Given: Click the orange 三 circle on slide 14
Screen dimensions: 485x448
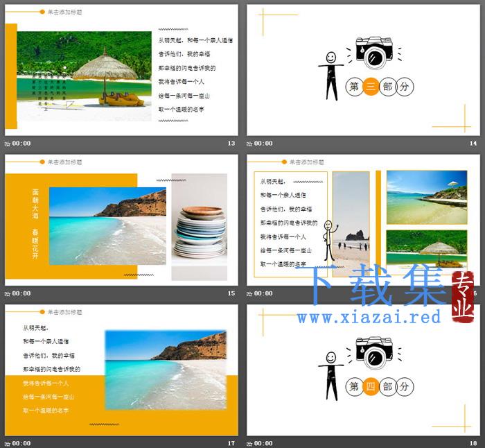Looking at the screenshot, I should click(x=371, y=87).
